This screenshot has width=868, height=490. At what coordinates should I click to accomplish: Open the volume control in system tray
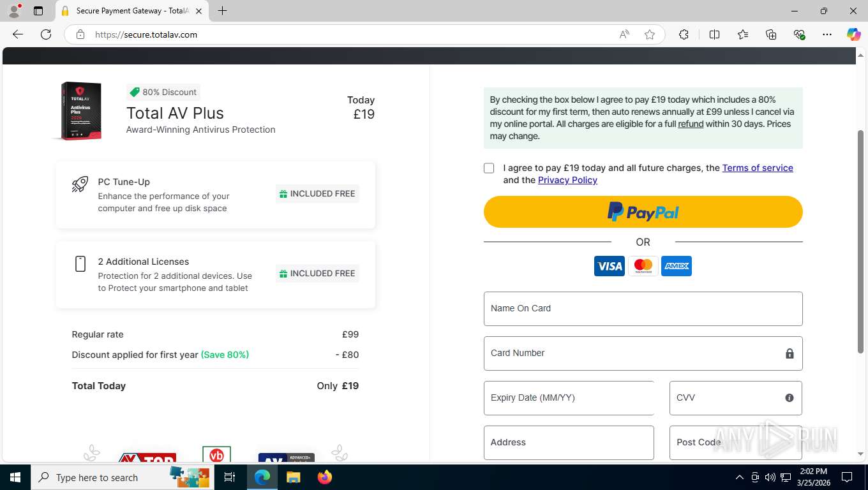pos(770,477)
